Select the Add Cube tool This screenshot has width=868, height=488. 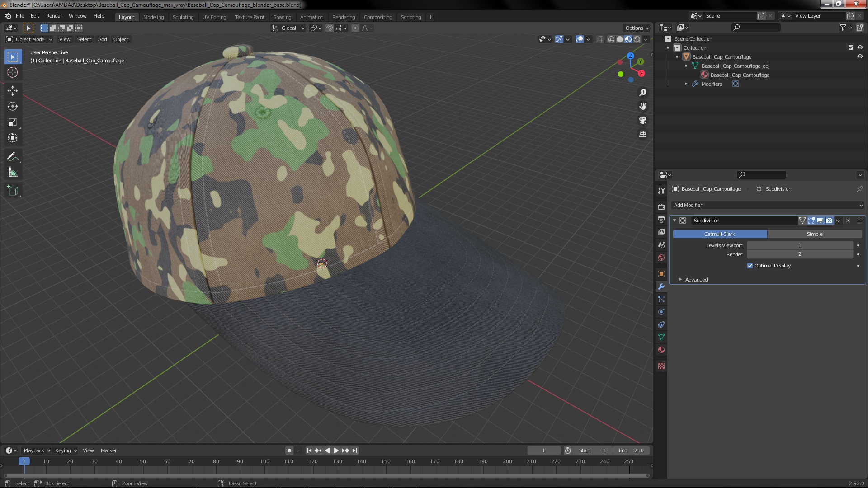pos(13,191)
